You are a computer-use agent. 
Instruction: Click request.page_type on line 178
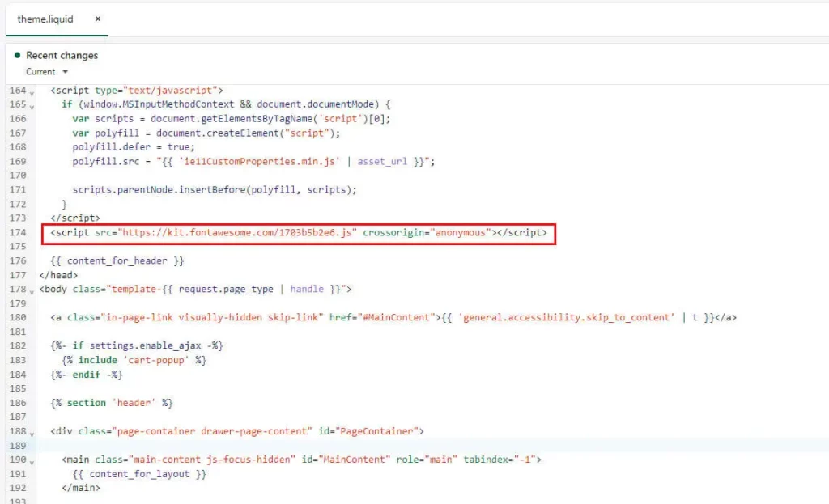point(226,290)
